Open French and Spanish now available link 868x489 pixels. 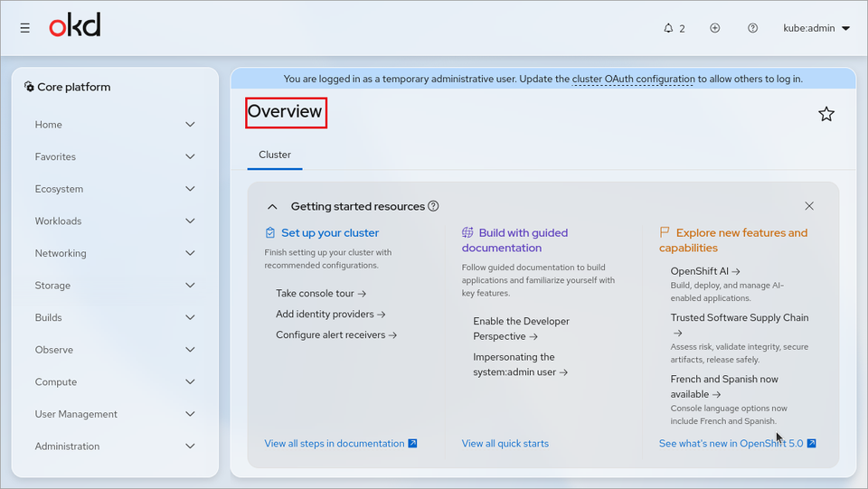point(724,386)
